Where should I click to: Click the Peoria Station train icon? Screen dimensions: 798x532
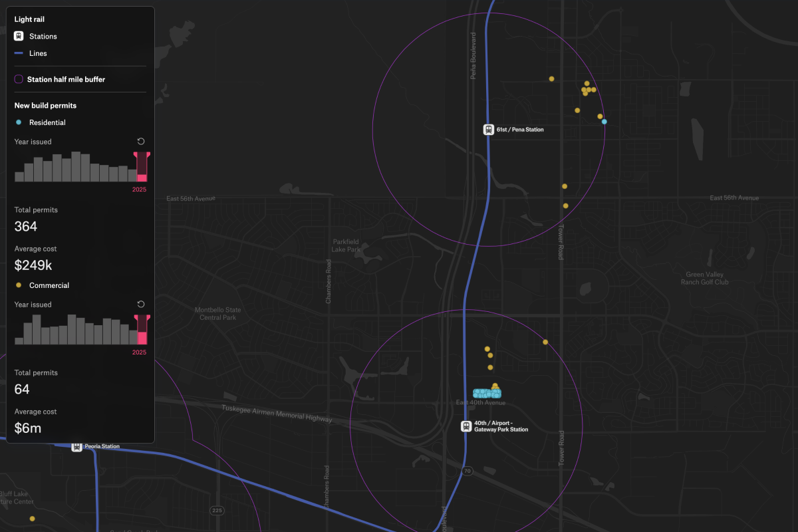(x=77, y=446)
